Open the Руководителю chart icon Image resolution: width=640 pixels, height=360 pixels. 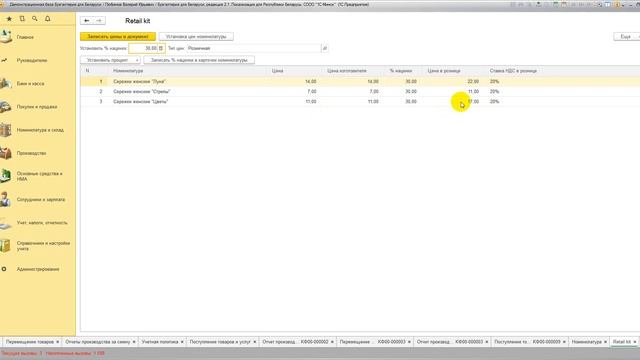coord(4,60)
